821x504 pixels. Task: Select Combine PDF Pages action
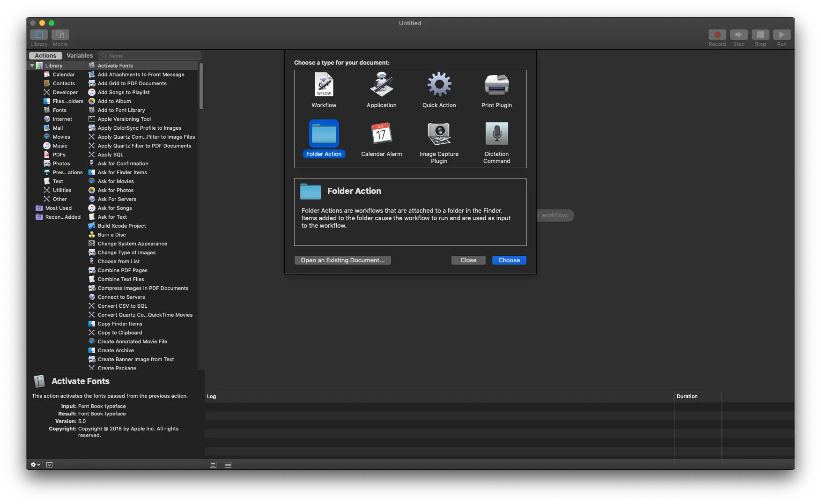click(142, 270)
